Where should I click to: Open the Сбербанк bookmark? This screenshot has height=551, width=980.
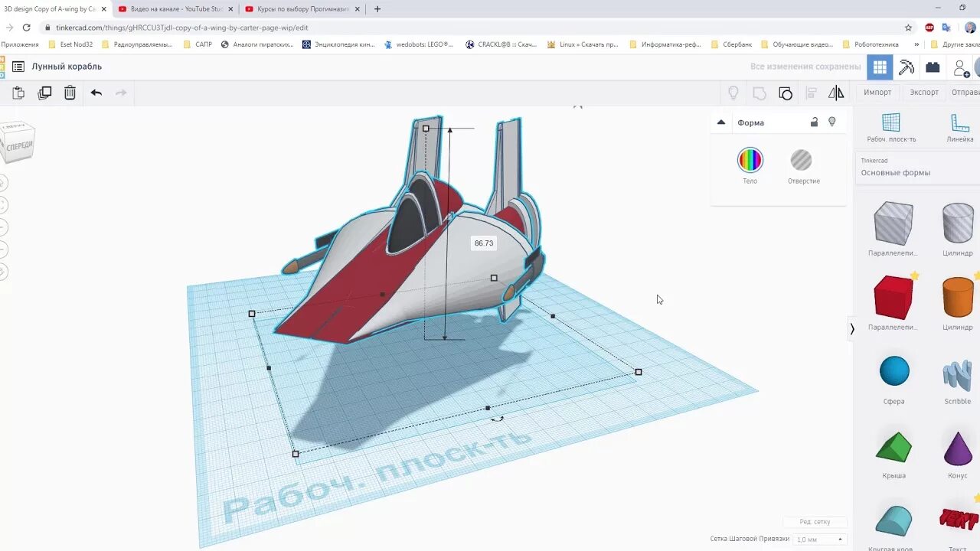pyautogui.click(x=732, y=44)
